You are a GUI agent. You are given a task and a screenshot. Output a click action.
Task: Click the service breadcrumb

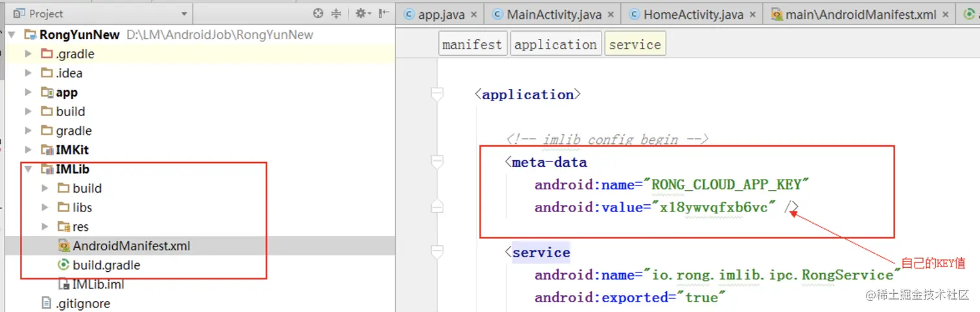click(x=635, y=45)
